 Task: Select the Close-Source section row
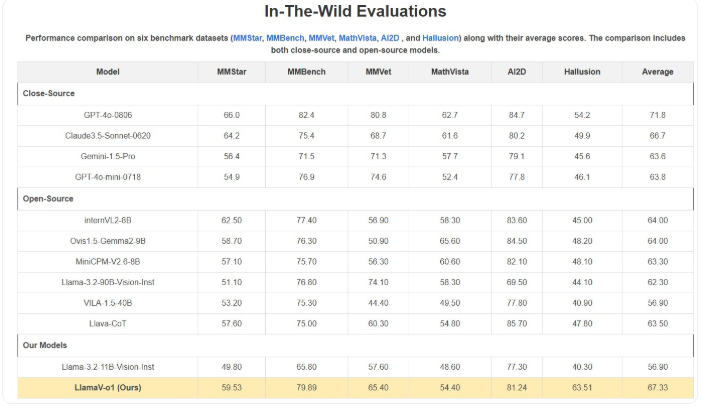(355, 94)
